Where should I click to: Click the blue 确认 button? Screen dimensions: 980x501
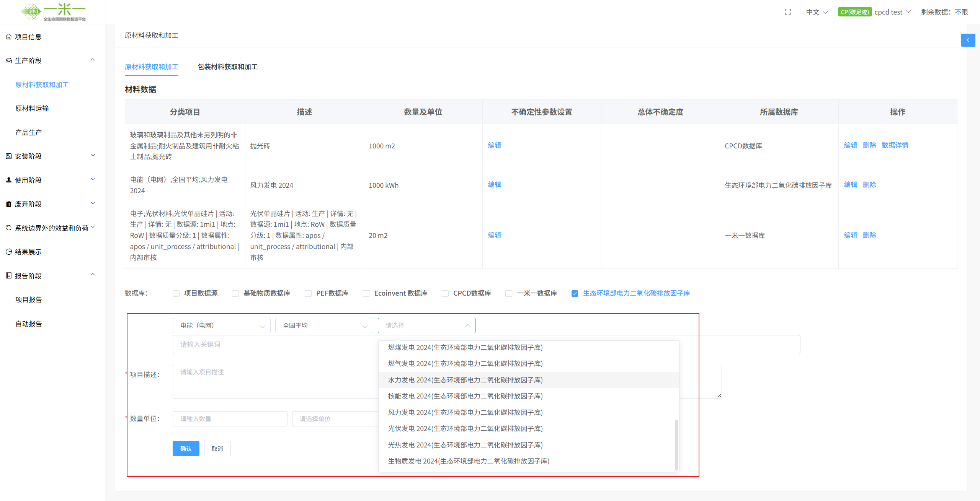click(x=186, y=449)
